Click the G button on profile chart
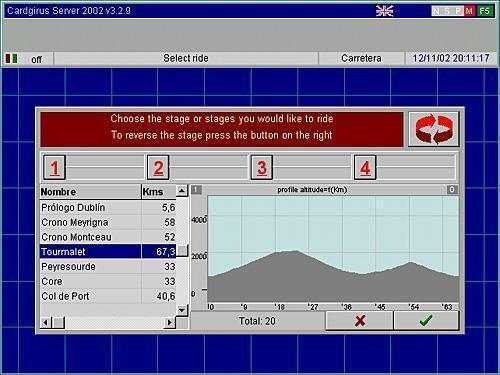 [452, 190]
